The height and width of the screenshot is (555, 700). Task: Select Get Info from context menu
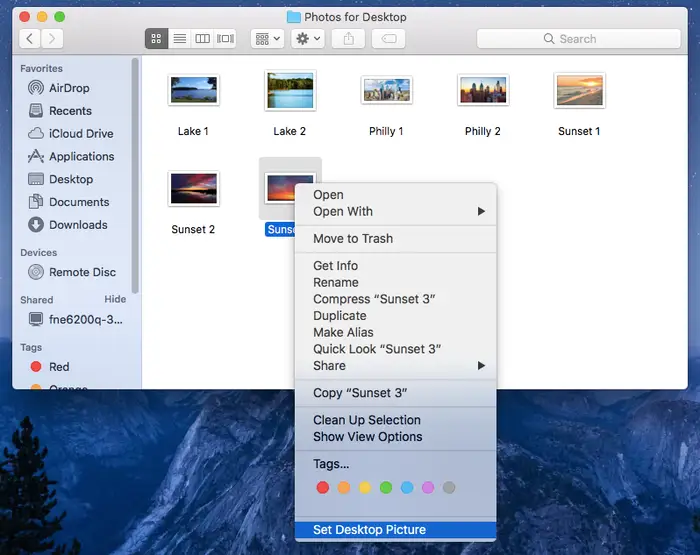click(x=335, y=266)
